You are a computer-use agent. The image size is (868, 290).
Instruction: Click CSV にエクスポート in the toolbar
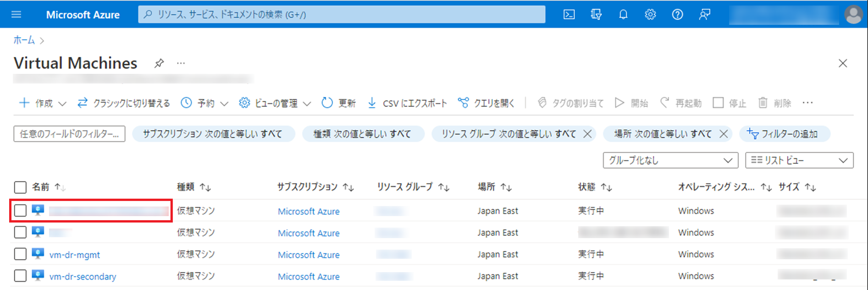pyautogui.click(x=407, y=103)
